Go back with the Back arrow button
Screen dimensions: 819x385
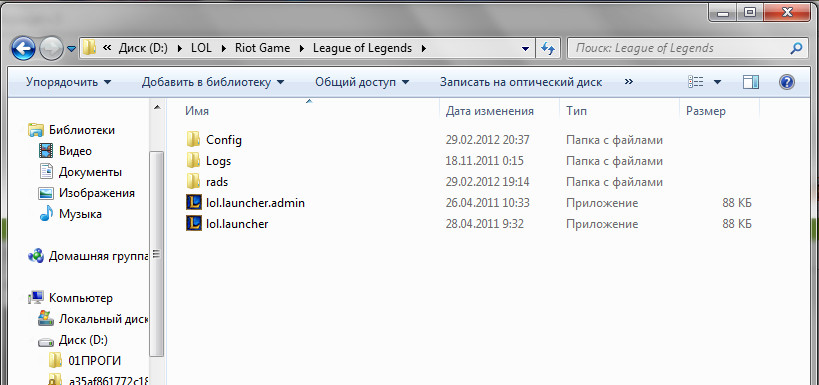pyautogui.click(x=24, y=49)
